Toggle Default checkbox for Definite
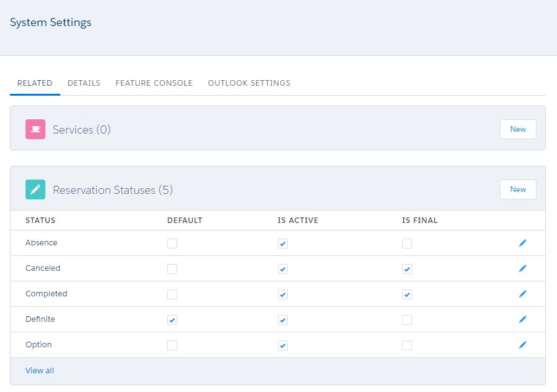Image resolution: width=557 pixels, height=392 pixels. pyautogui.click(x=172, y=320)
